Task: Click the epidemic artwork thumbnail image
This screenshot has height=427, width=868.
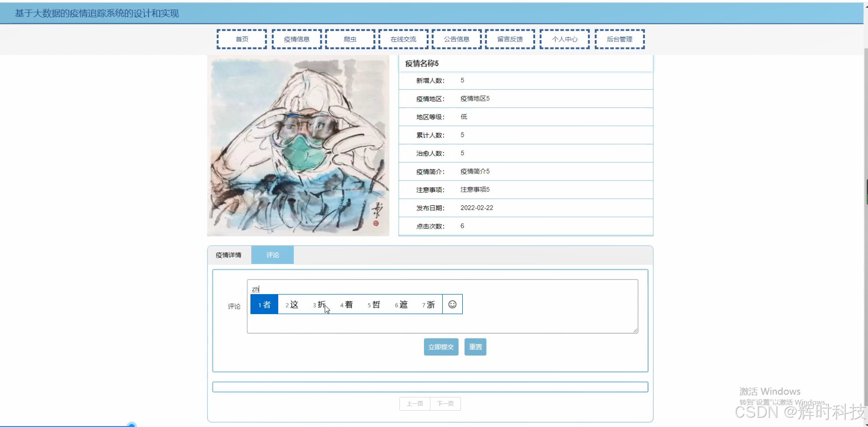Action: click(298, 146)
